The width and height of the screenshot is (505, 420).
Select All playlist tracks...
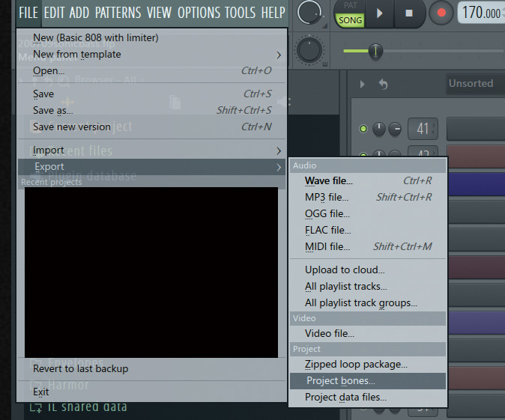click(368, 287)
